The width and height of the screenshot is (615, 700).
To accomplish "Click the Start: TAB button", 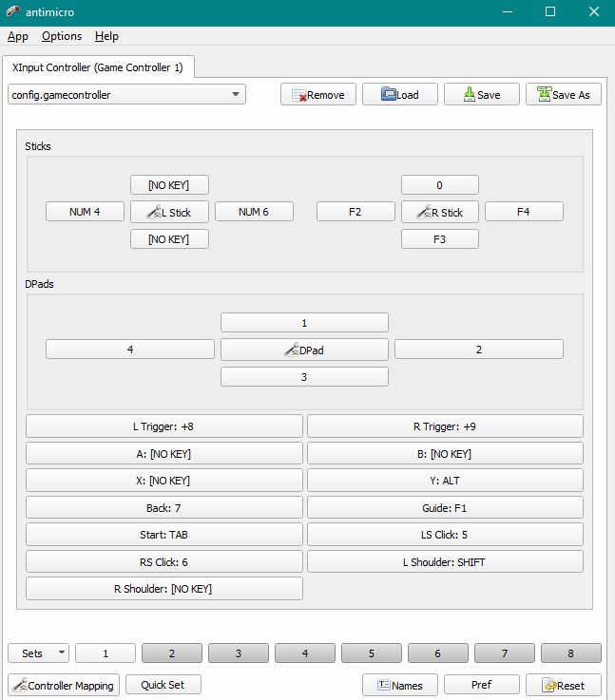I will pyautogui.click(x=164, y=535).
